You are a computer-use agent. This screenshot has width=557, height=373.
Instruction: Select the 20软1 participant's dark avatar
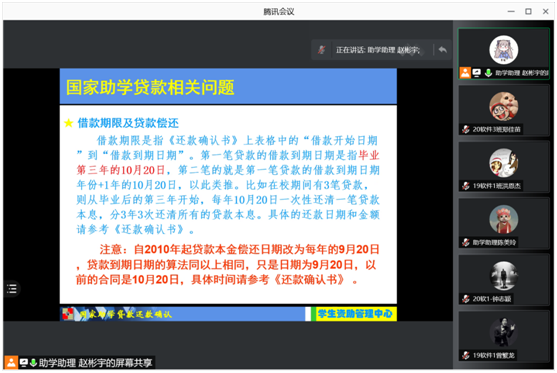tap(503, 276)
